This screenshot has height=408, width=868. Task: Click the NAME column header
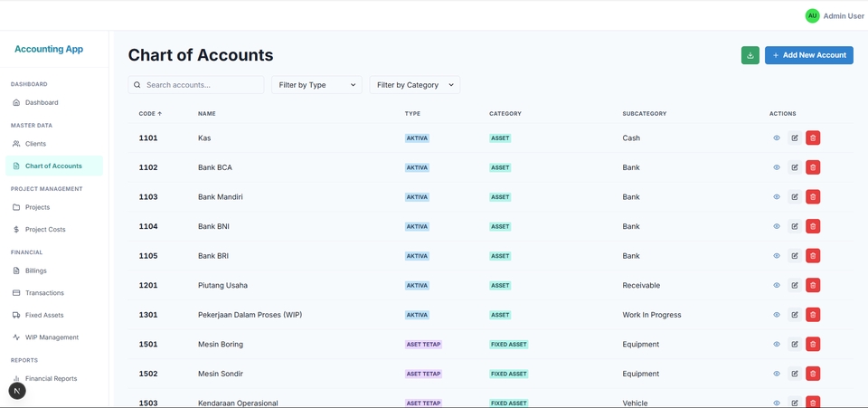pyautogui.click(x=207, y=113)
